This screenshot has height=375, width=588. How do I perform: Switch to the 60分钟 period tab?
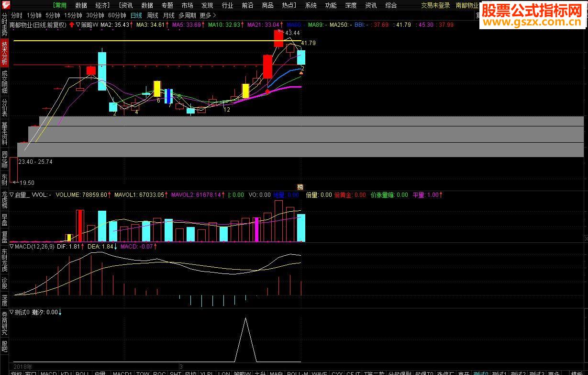[x=117, y=15]
